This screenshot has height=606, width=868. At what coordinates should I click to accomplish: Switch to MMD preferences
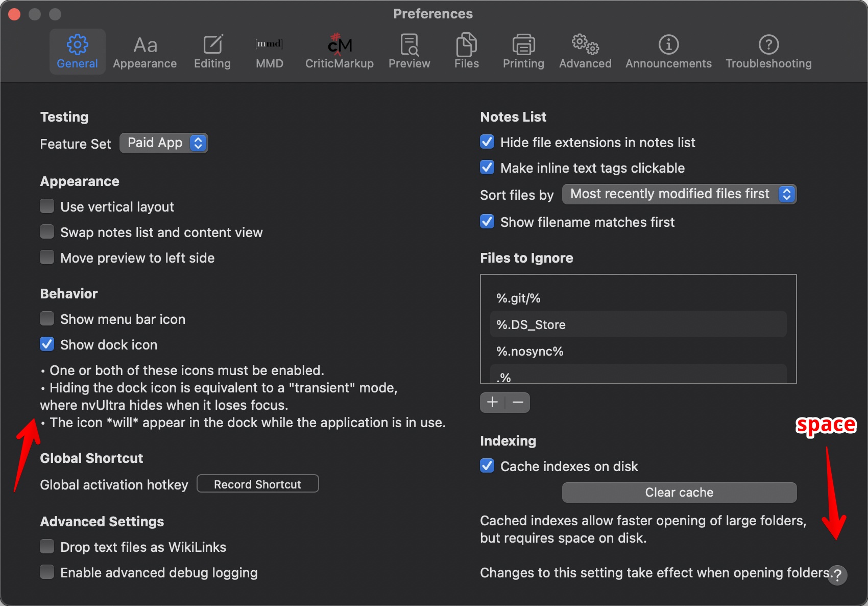(x=269, y=52)
